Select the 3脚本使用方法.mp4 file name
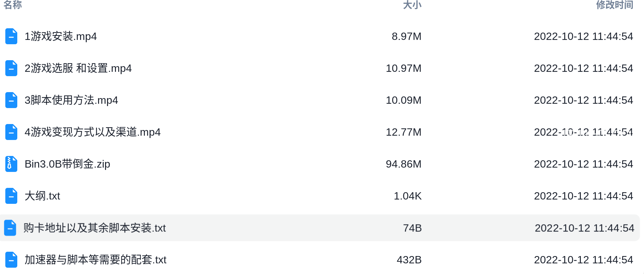 71,100
